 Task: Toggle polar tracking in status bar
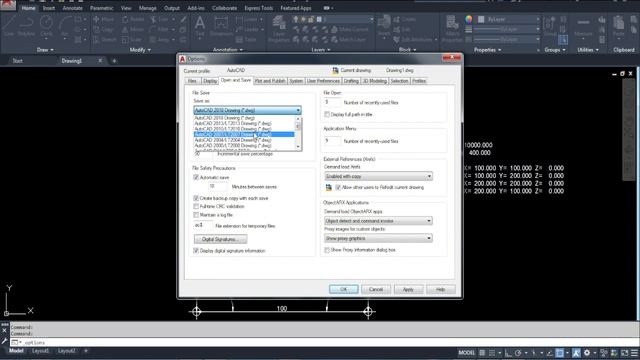pyautogui.click(x=518, y=353)
